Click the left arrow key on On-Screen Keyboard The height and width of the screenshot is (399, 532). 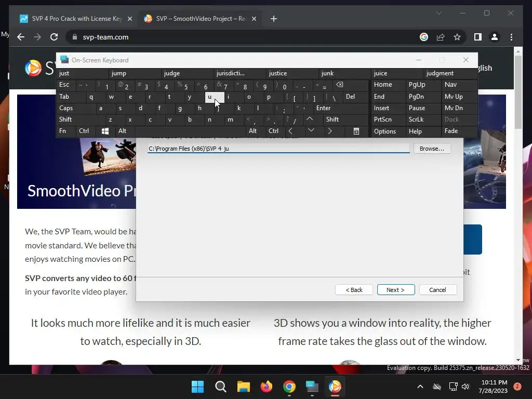coord(290,131)
